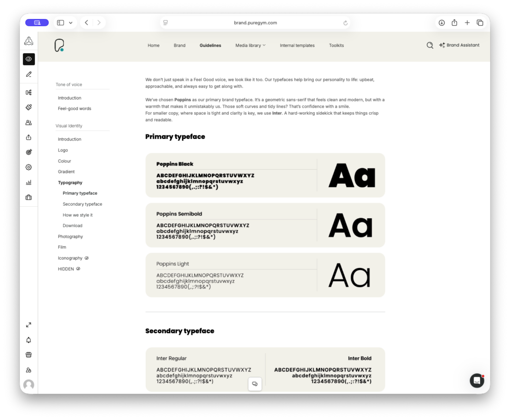Jump to Secondary typeface sidebar link

[82, 204]
